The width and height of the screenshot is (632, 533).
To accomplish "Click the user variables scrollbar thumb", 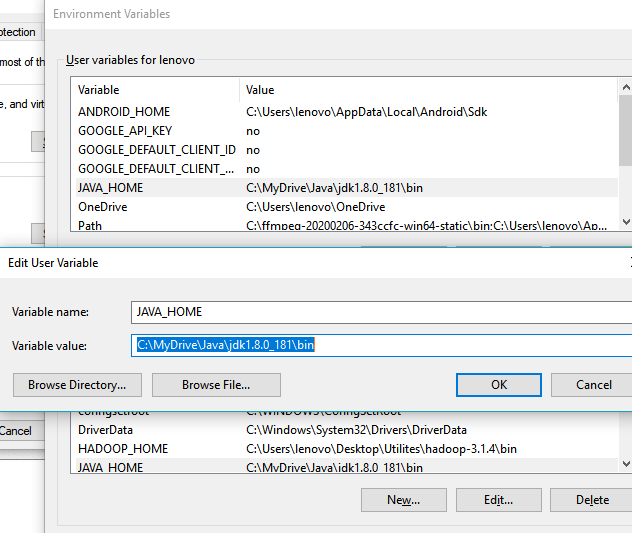I will coord(626,130).
